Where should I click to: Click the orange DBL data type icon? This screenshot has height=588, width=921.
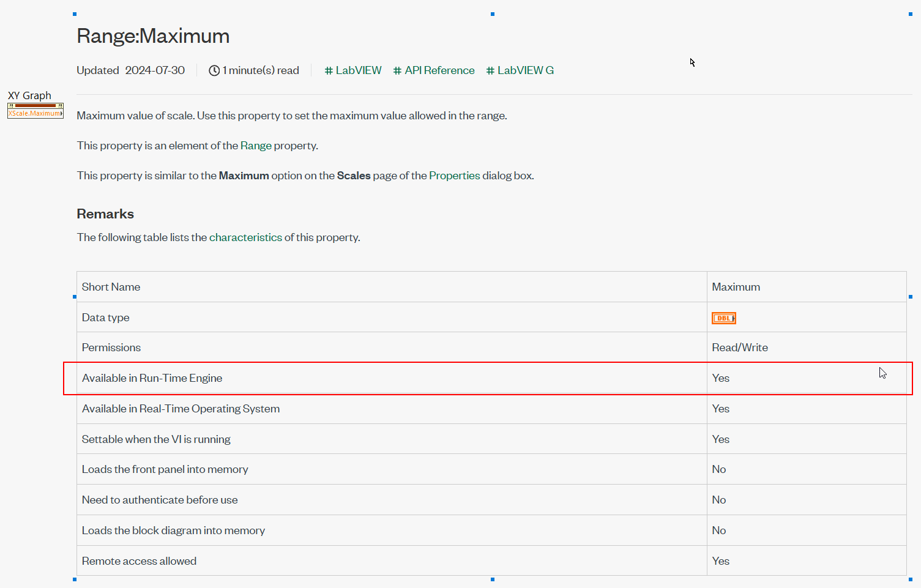click(724, 318)
